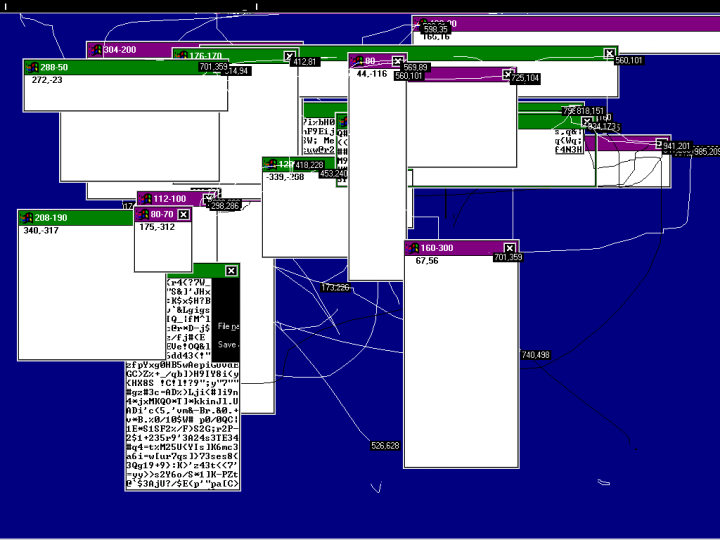720x540 pixels.
Task: Click the 173,226 coordinate label
Action: point(335,288)
